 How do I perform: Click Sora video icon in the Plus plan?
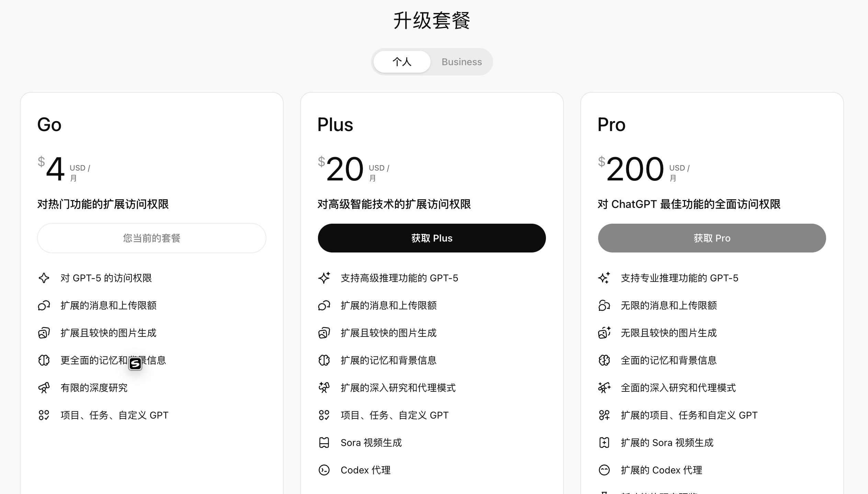pyautogui.click(x=324, y=443)
